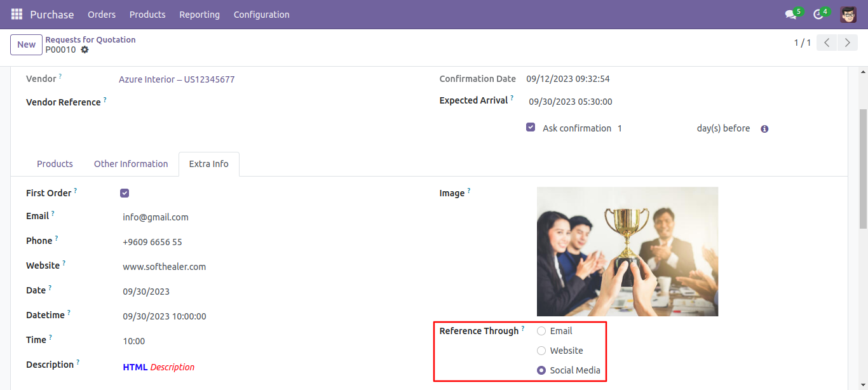Select the Social Media radio option

(541, 370)
